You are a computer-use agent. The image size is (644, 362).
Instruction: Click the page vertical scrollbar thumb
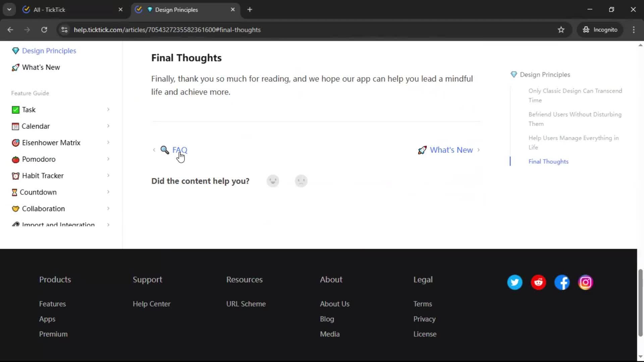640,302
